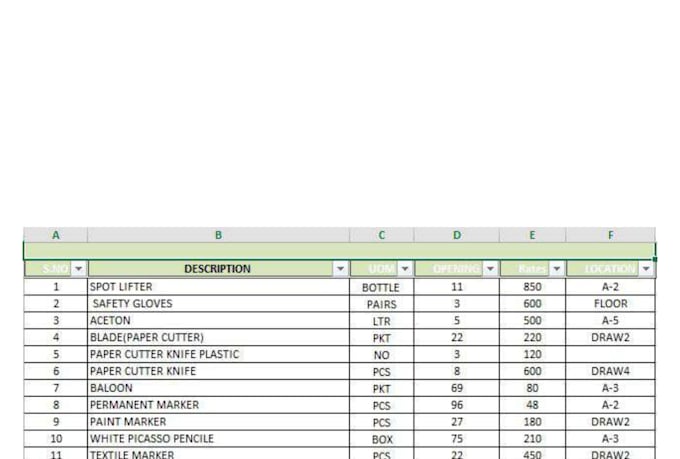
Task: Open the OPENING column filter dropdown
Action: [x=490, y=269]
